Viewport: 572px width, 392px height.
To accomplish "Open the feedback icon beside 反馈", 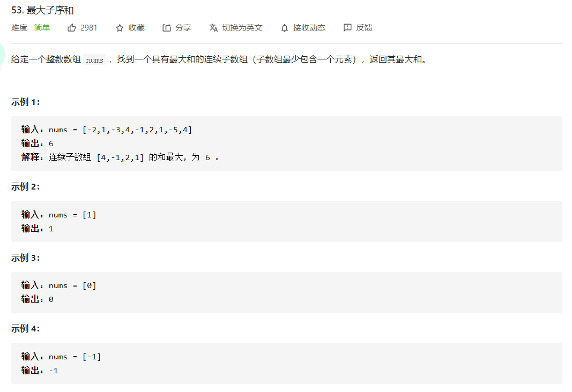I will [348, 27].
